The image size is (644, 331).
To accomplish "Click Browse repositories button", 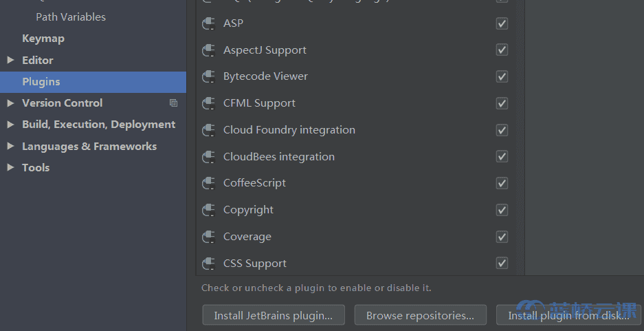I will tap(420, 315).
